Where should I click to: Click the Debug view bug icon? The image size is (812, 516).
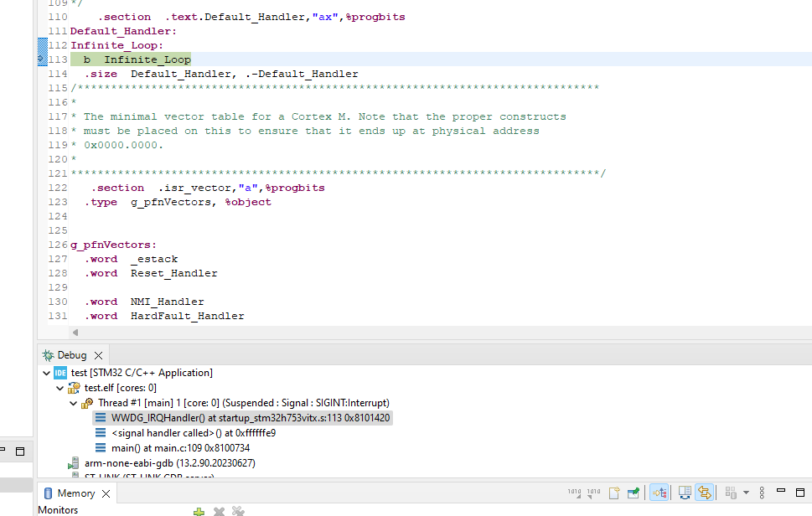[48, 355]
